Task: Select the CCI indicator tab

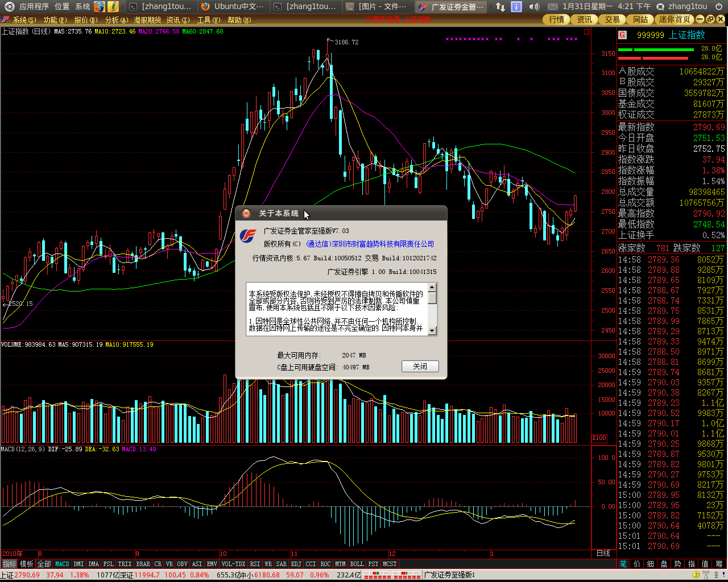Action: pos(311,564)
